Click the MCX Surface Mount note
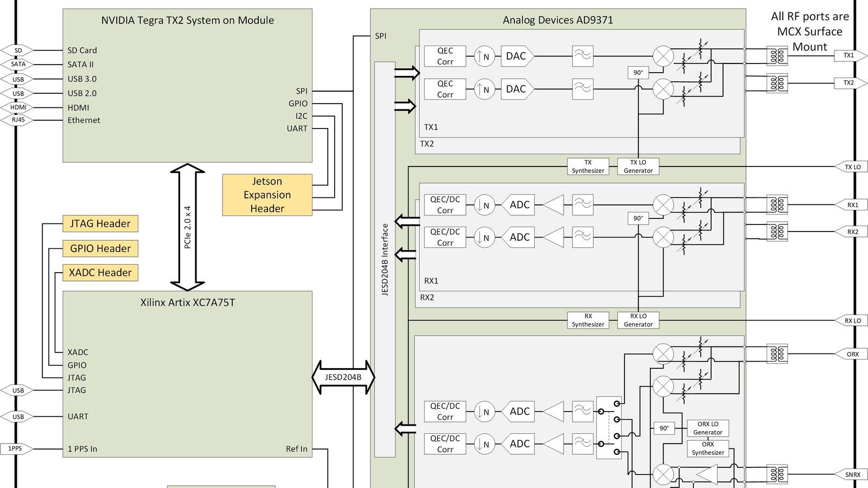The image size is (868, 488). click(810, 31)
